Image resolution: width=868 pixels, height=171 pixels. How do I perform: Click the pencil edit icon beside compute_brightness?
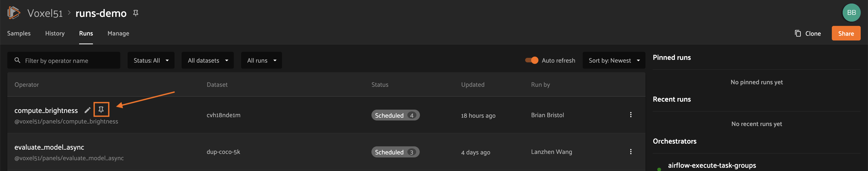87,110
